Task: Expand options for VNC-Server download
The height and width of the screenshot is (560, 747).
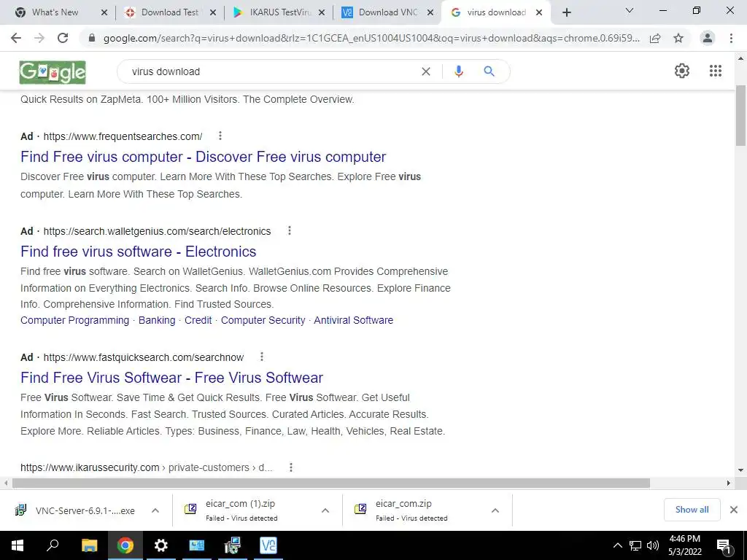Action: 155,510
